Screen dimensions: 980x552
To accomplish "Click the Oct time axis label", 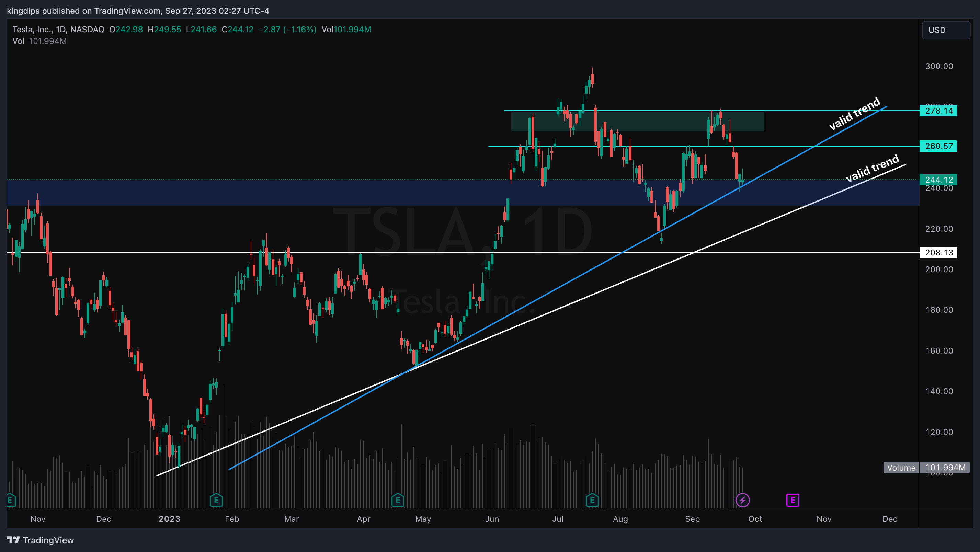I will (x=755, y=519).
